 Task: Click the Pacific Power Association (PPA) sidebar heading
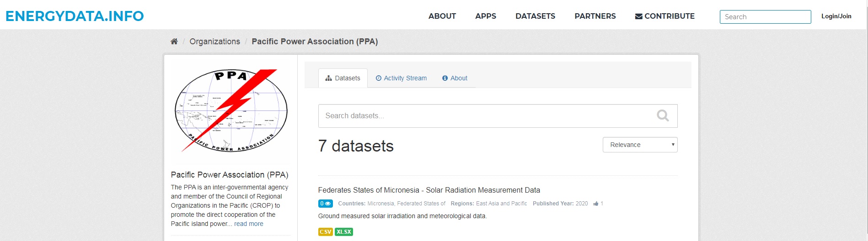click(230, 175)
